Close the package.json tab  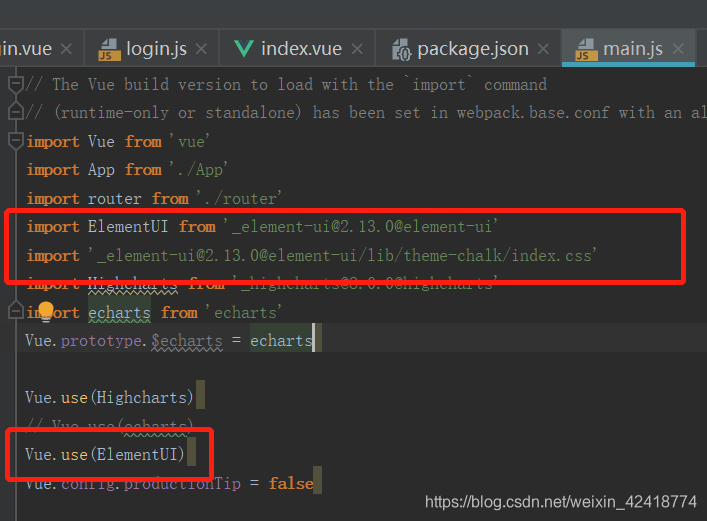(x=543, y=49)
